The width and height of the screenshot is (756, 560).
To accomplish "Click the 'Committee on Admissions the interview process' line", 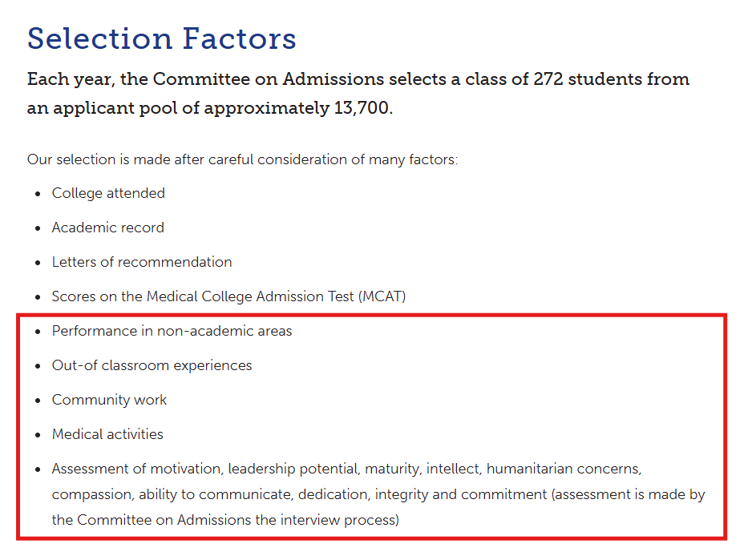I will [225, 520].
